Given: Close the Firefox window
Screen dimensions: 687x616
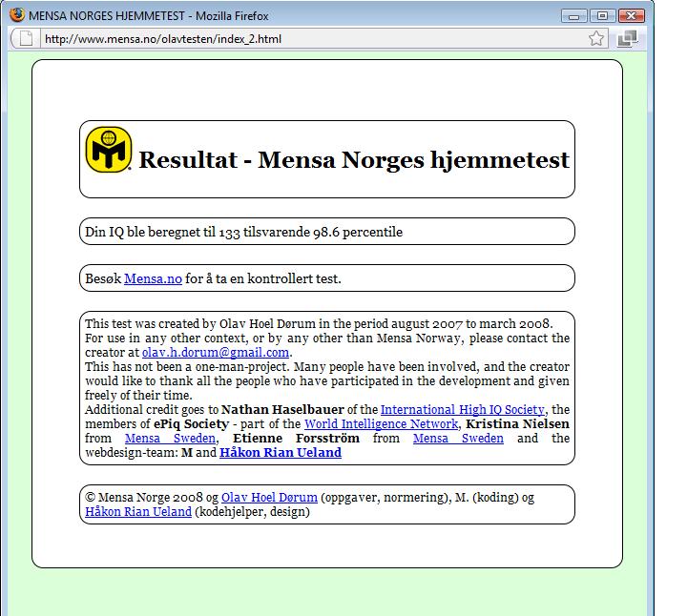Looking at the screenshot, I should click(x=632, y=16).
